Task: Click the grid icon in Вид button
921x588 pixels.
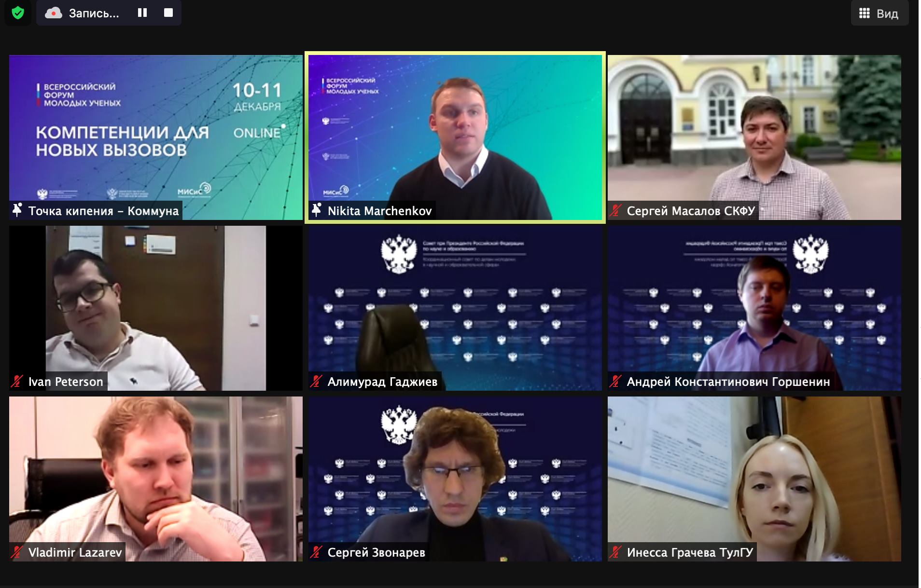Action: click(865, 14)
